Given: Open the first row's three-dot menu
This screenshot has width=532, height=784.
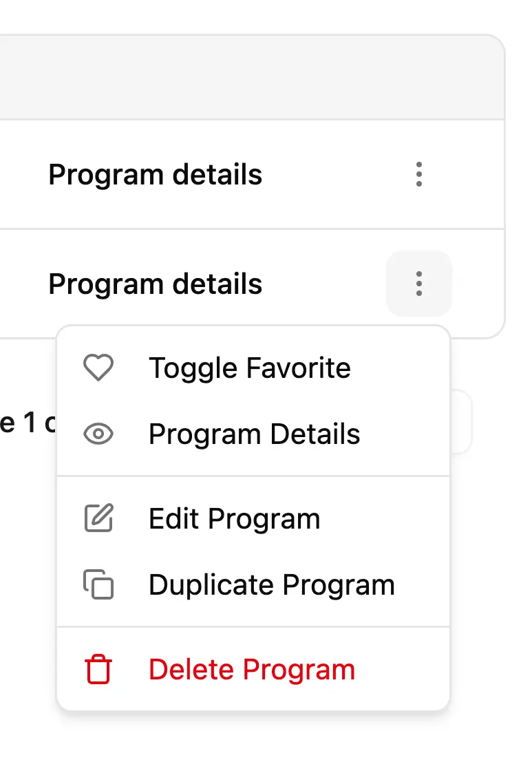Looking at the screenshot, I should click(418, 175).
